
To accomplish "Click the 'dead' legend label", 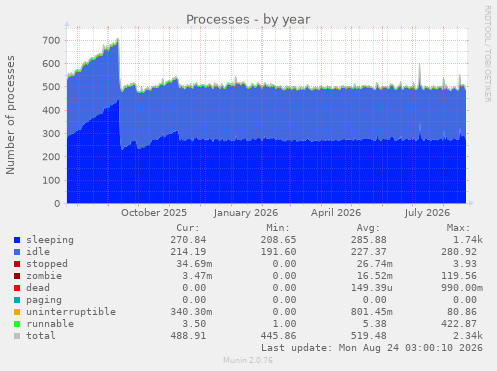I will 38,288.
